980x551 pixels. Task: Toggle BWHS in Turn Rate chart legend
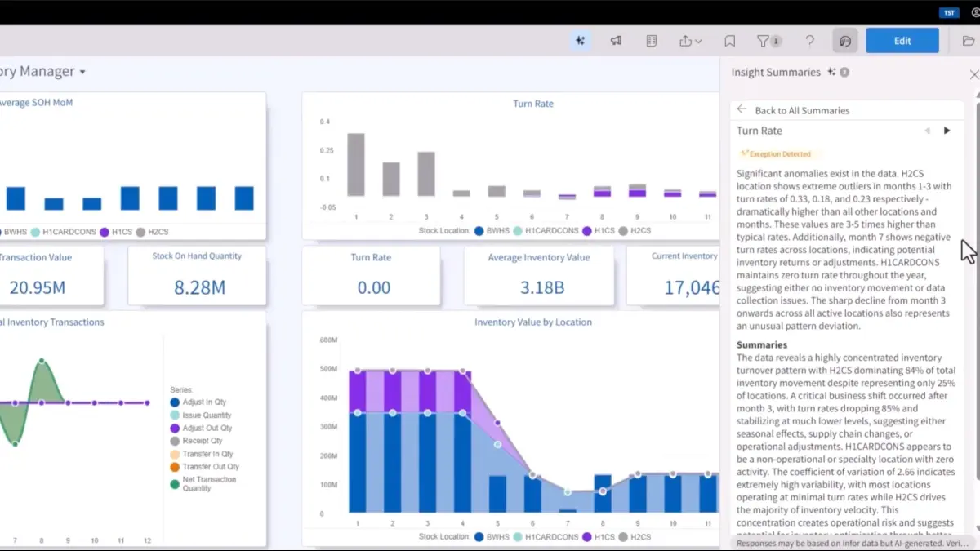(492, 231)
